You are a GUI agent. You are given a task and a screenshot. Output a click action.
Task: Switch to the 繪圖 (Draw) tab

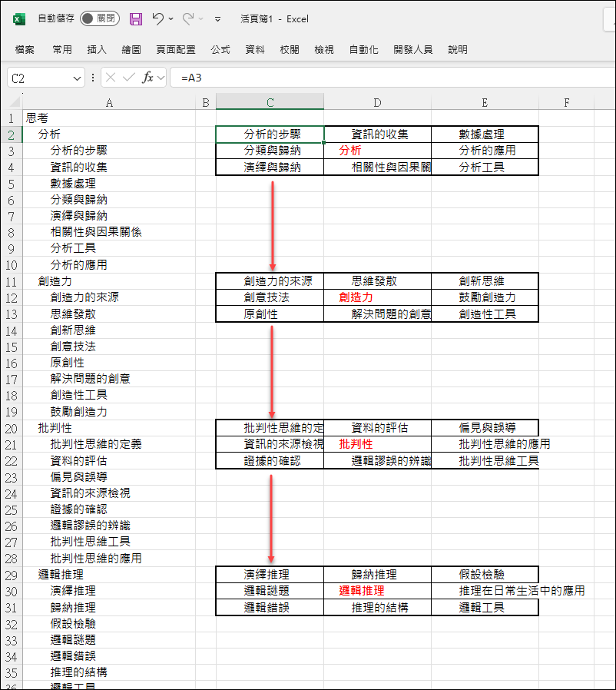(x=131, y=50)
